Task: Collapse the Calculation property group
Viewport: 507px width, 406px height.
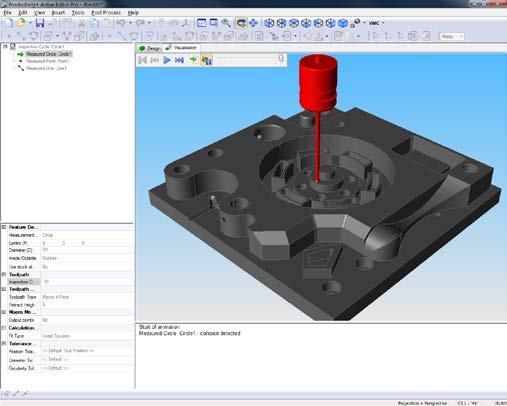Action: [x=4, y=328]
